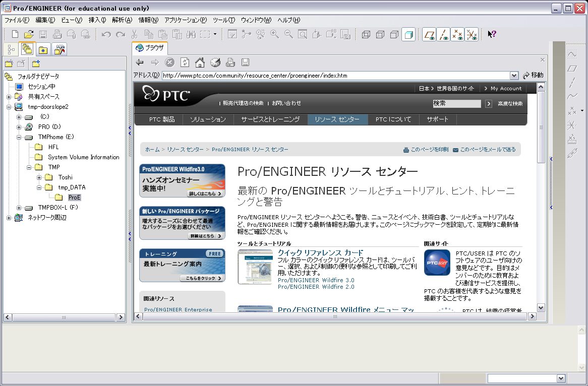Open the address bar dropdown

coord(514,75)
